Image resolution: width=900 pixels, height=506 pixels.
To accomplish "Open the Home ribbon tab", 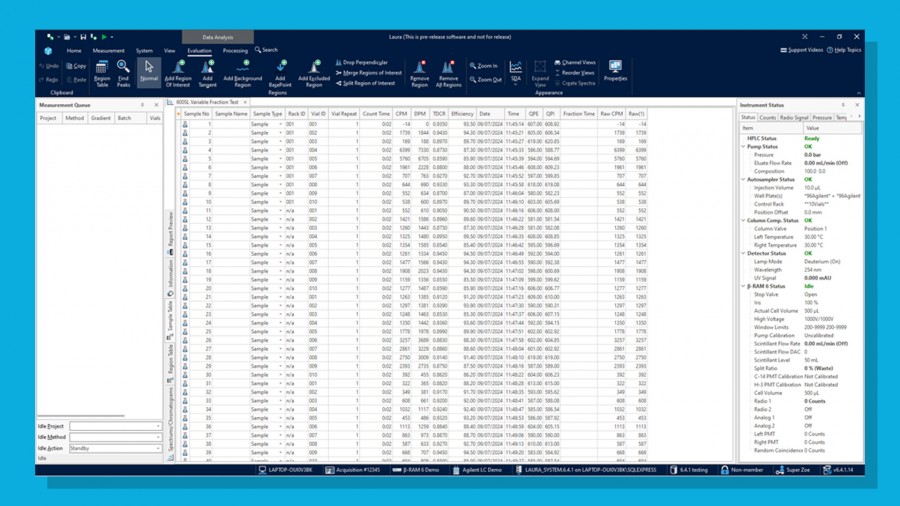I will [x=74, y=50].
